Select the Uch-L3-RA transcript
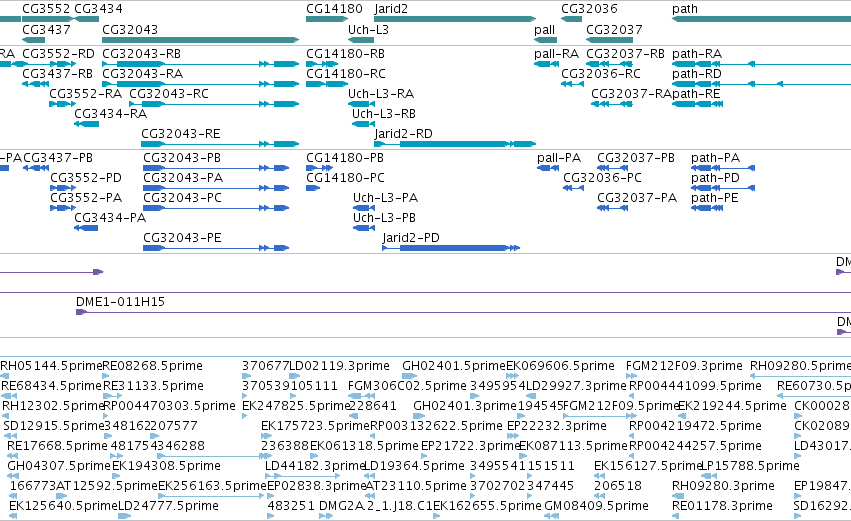This screenshot has height=521, width=851. pos(381,94)
